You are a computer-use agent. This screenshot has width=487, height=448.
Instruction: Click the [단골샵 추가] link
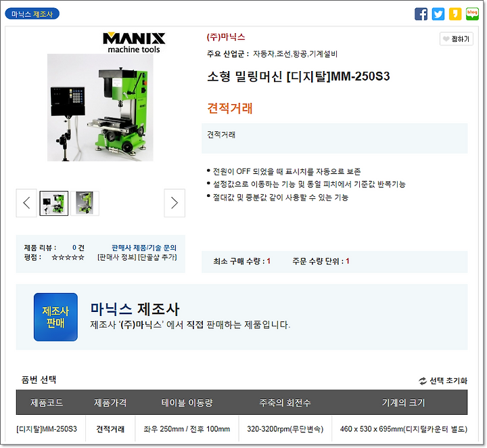(x=157, y=258)
